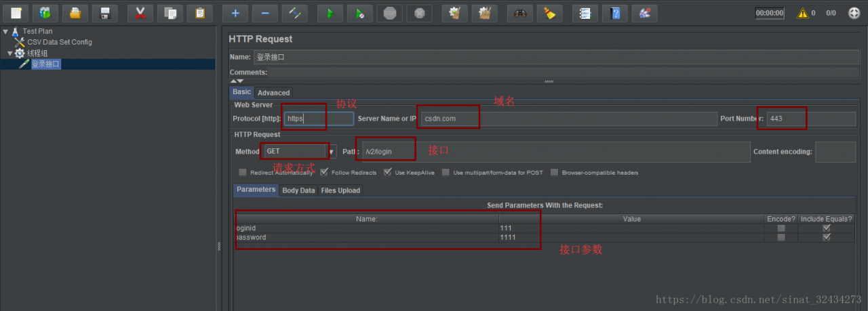Click the Port Number field showing 443
Viewport: 868px width, 311px height.
tap(811, 119)
